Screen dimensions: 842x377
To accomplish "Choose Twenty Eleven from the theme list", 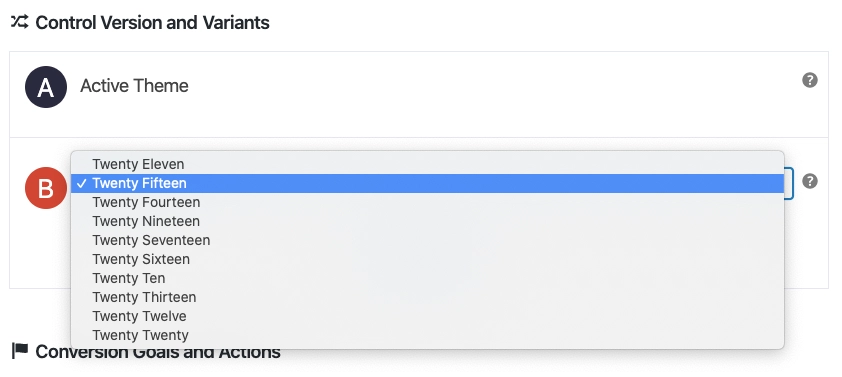I will tap(427, 164).
